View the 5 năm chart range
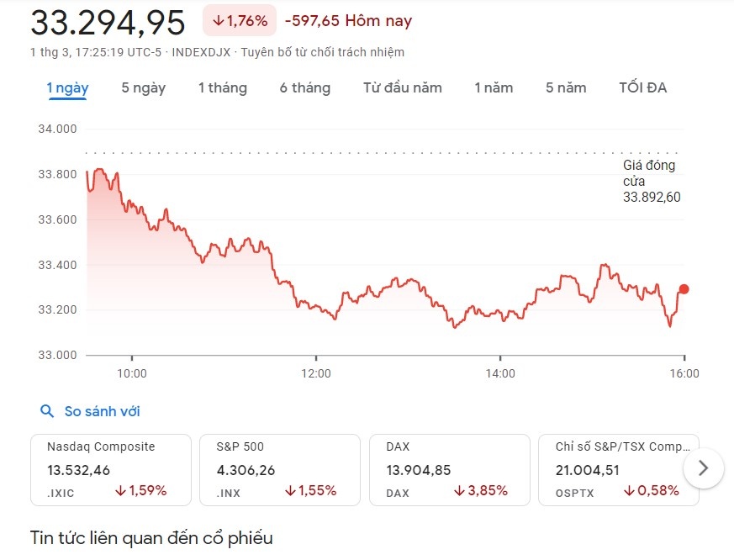The width and height of the screenshot is (734, 560). (566, 87)
